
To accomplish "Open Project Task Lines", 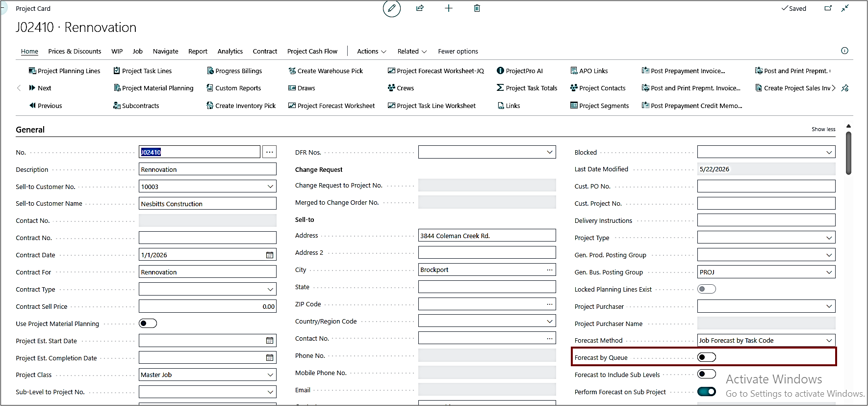I will coord(142,71).
